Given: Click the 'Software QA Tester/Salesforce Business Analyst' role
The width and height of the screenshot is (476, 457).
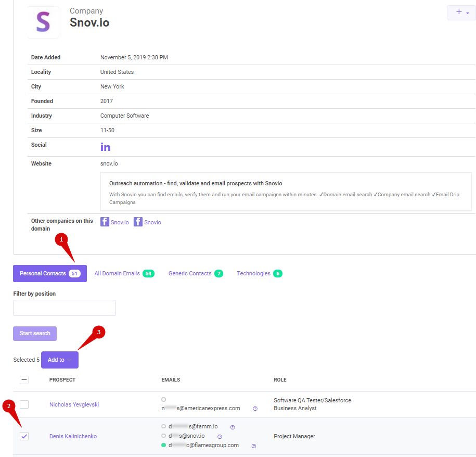Looking at the screenshot, I should 312,404.
